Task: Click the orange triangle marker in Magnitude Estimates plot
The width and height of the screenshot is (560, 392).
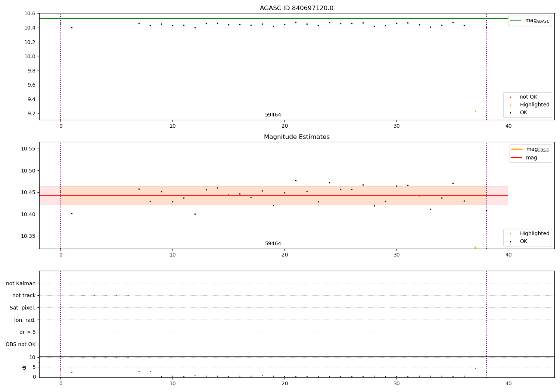Action: point(475,248)
